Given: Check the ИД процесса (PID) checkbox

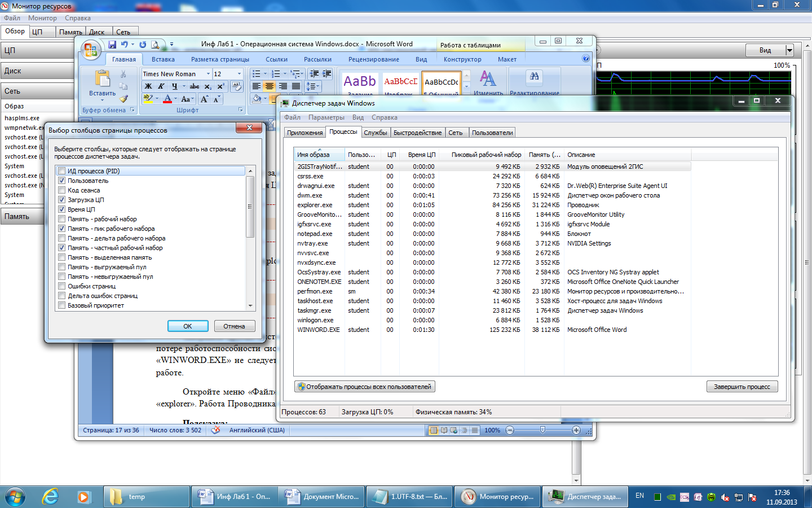Looking at the screenshot, I should (x=62, y=171).
